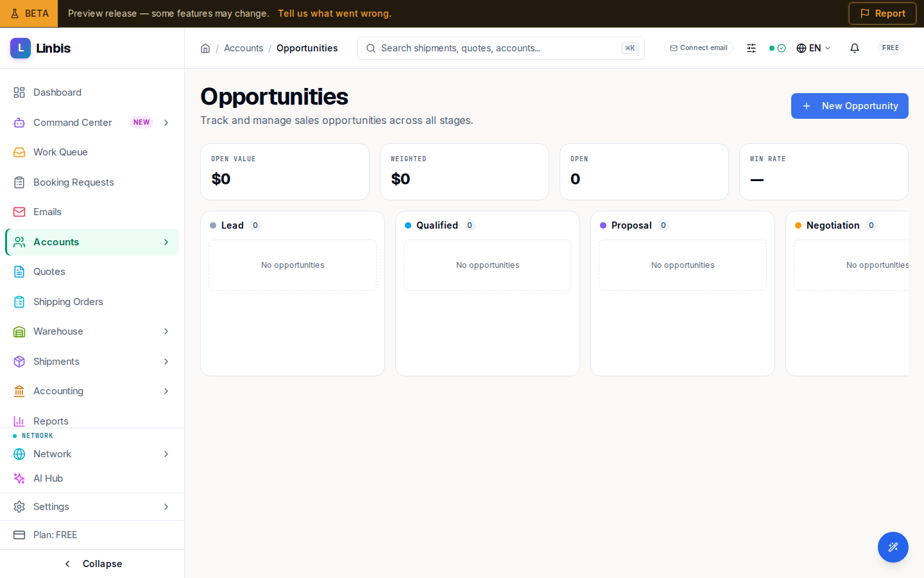
Task: Click the Opportunities breadcrumb label
Action: [x=307, y=48]
